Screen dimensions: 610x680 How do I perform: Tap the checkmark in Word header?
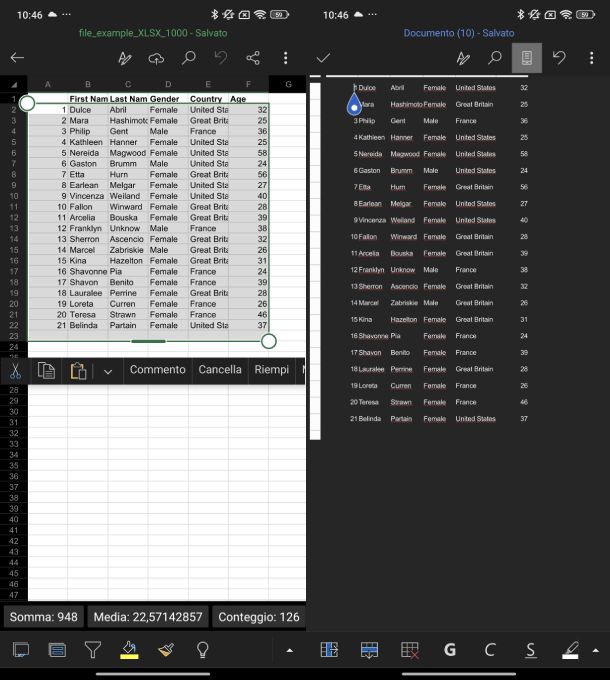pyautogui.click(x=323, y=58)
